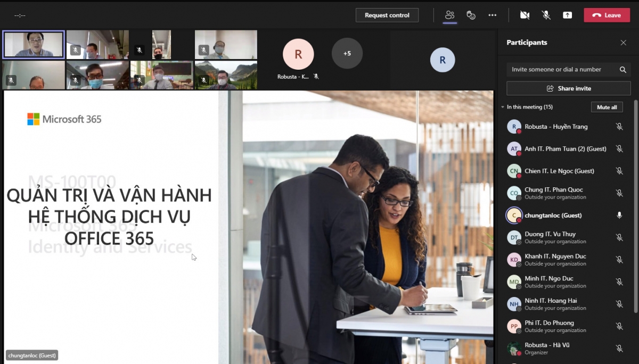Click DT avatar of Duong IT. Vu Thuy
639x364 pixels.
[x=514, y=237]
